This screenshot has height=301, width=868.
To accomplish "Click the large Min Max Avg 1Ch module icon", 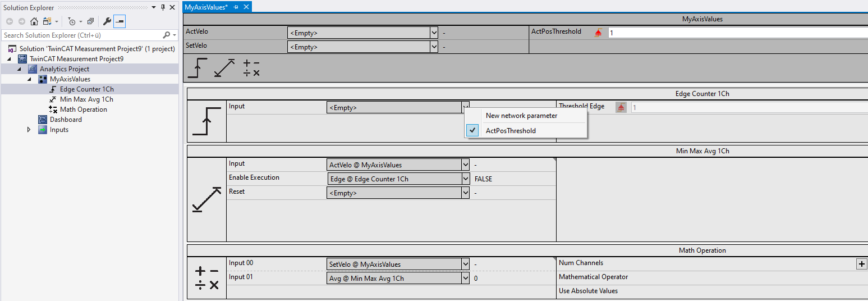I will coord(206,199).
